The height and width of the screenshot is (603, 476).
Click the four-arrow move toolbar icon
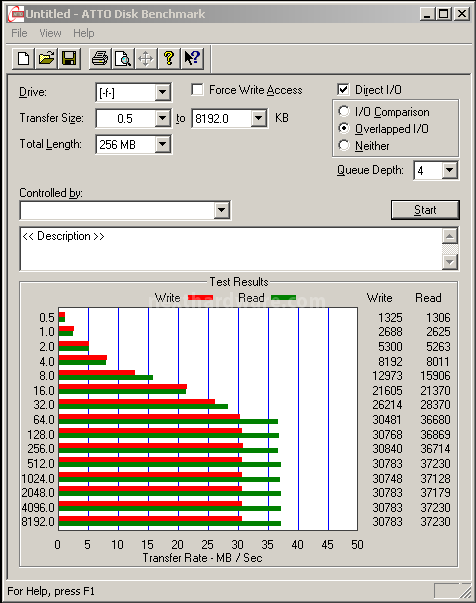click(x=146, y=59)
